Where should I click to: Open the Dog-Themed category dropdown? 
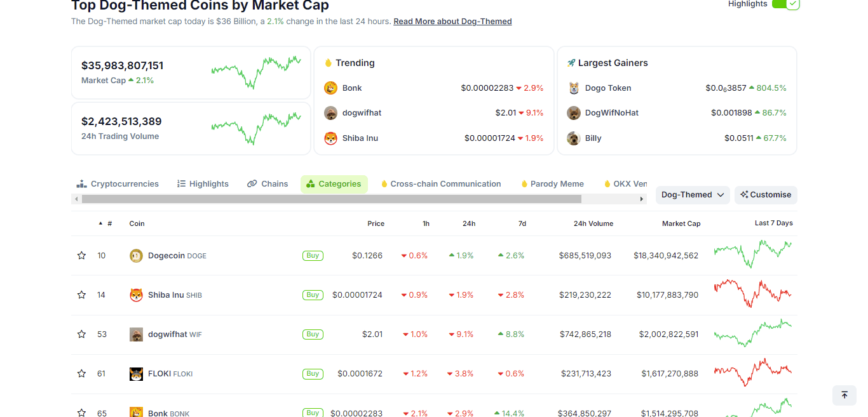(x=692, y=195)
